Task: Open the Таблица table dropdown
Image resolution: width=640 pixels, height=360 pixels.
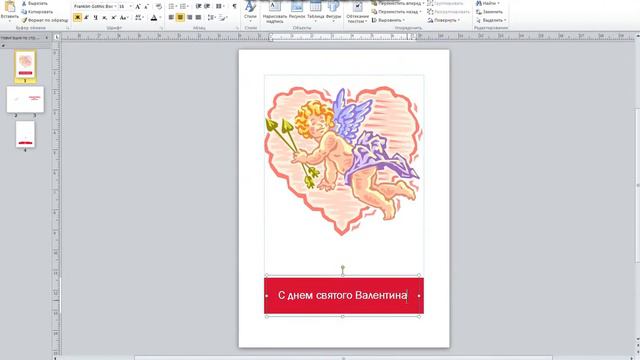Action: tap(316, 11)
